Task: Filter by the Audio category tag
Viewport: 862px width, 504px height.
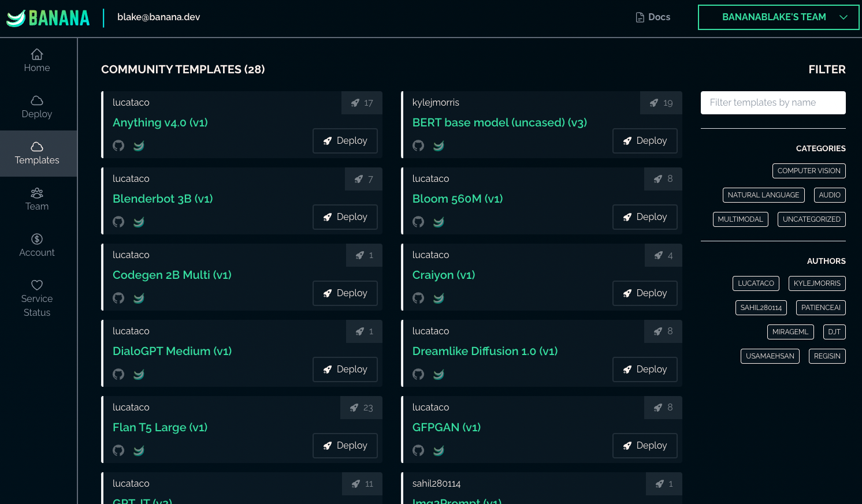Action: [x=829, y=195]
